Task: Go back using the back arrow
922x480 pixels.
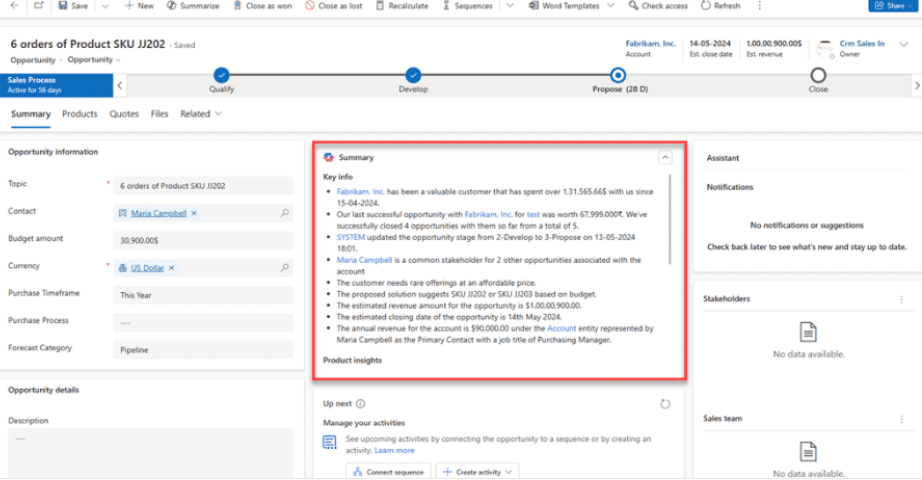Action: (14, 5)
